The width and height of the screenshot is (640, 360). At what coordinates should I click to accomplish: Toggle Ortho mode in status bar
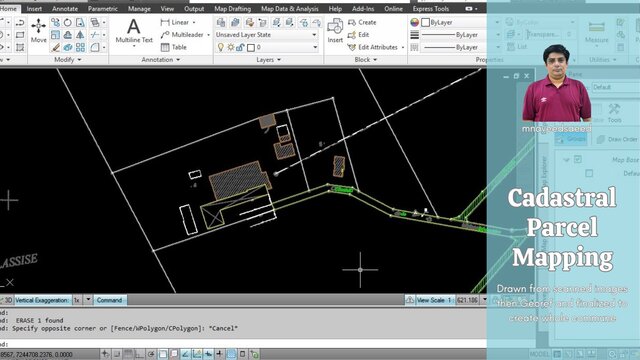coord(140,354)
